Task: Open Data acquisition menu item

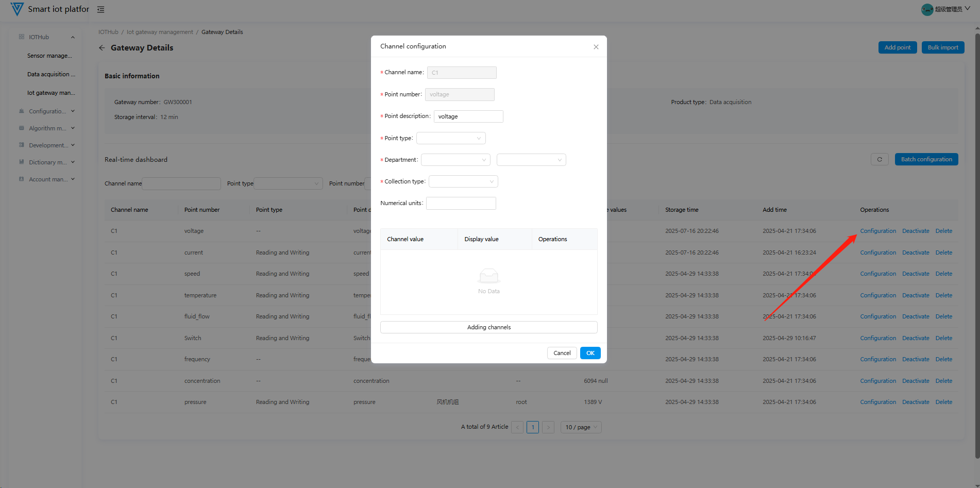Action: pos(51,74)
